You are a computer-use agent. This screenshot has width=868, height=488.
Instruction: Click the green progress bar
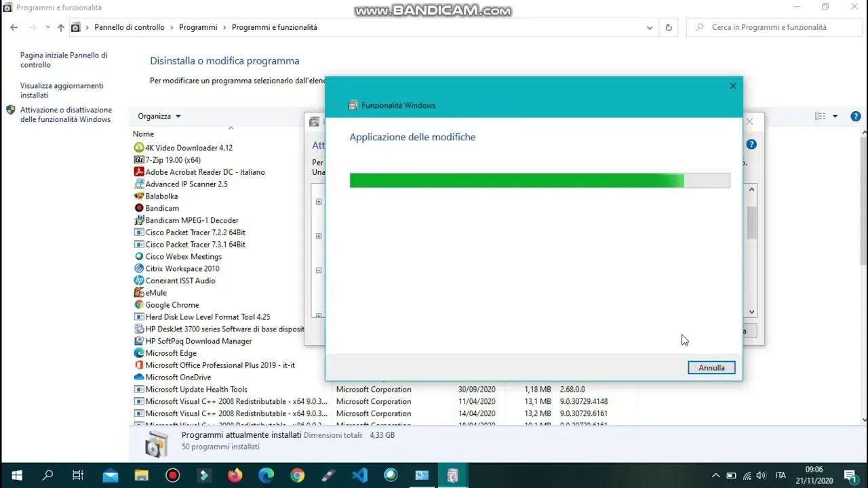point(515,180)
